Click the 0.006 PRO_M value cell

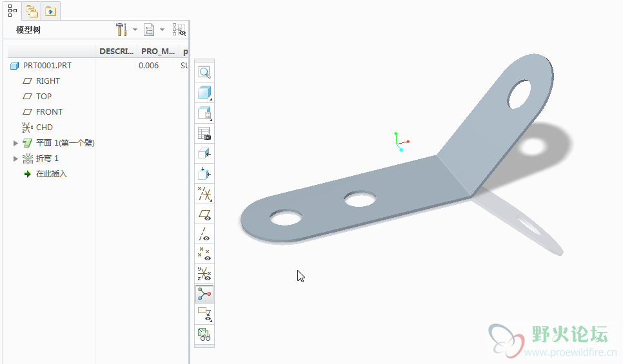[x=148, y=66]
